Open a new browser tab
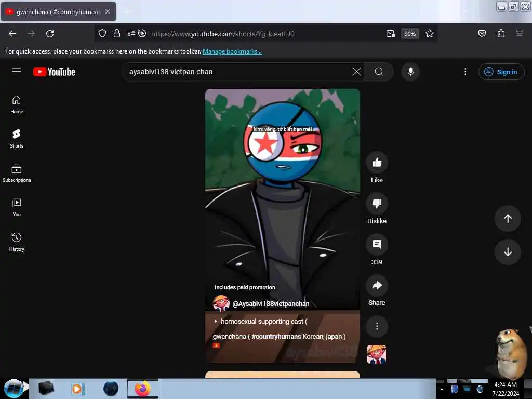This screenshot has height=399, width=532. click(127, 12)
